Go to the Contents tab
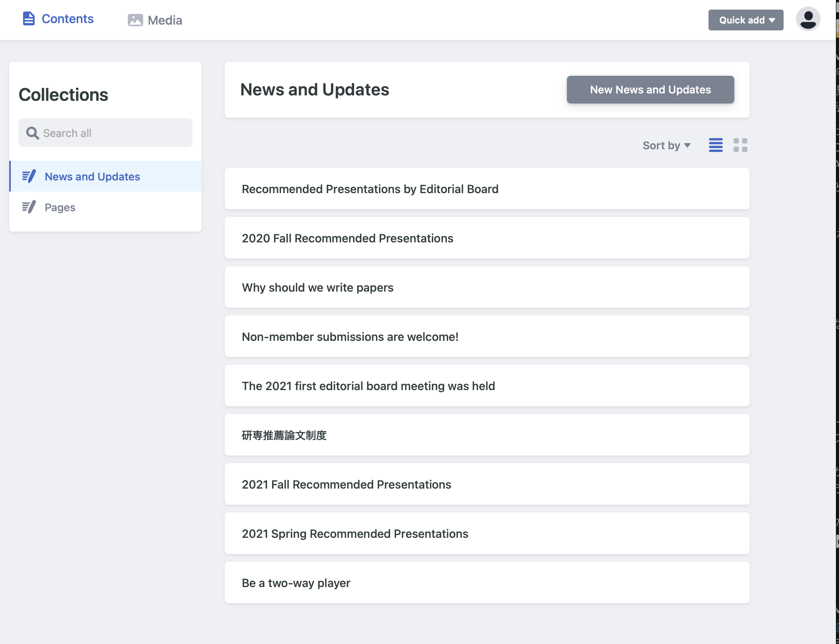839x644 pixels. click(58, 19)
